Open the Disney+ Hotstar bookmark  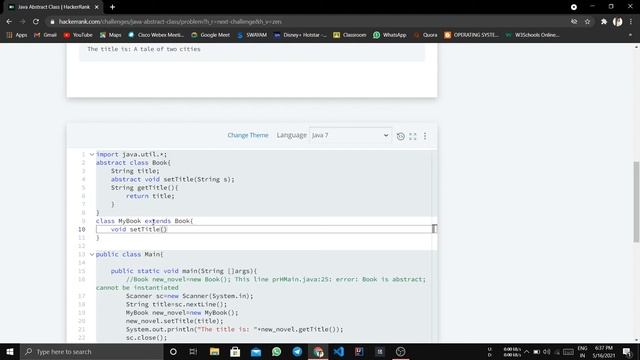(300, 35)
